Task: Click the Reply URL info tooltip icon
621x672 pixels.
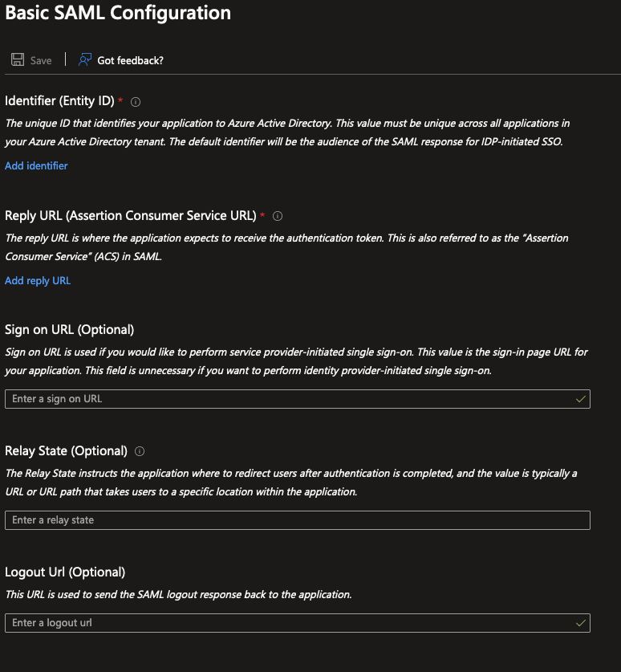Action: pos(278,216)
